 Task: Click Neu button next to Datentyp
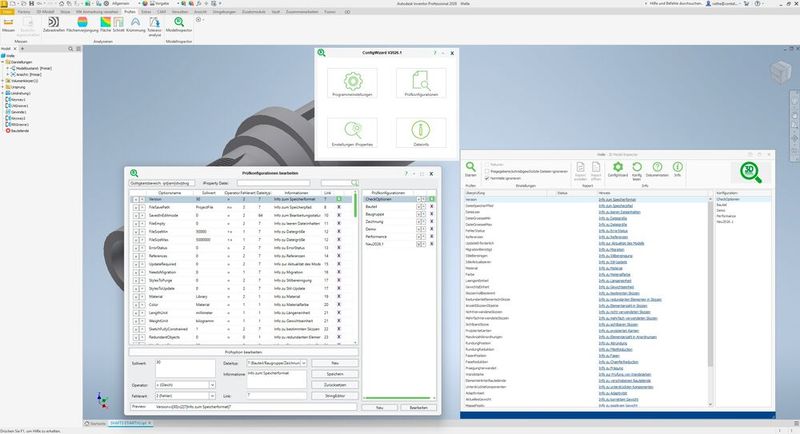pyautogui.click(x=335, y=363)
